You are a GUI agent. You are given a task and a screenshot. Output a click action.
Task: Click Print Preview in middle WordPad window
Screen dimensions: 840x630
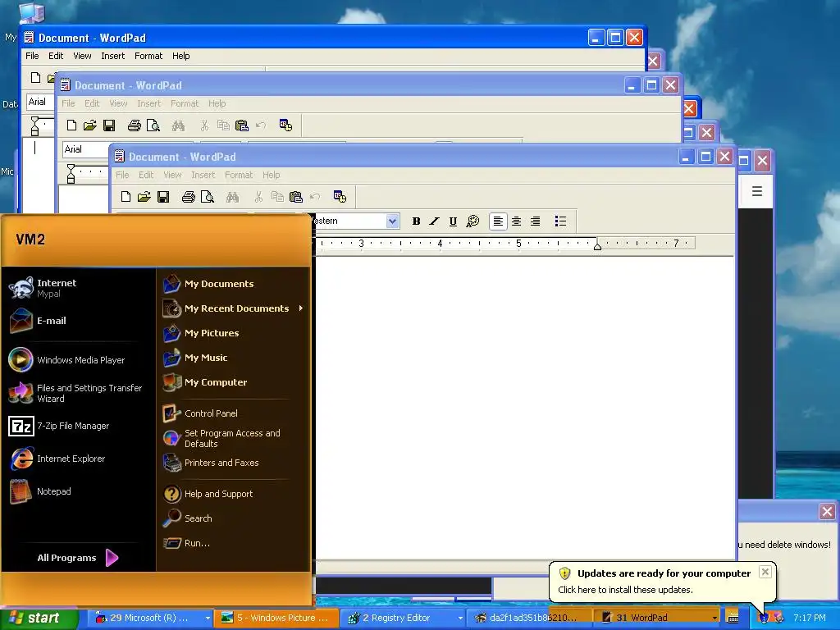(x=153, y=126)
